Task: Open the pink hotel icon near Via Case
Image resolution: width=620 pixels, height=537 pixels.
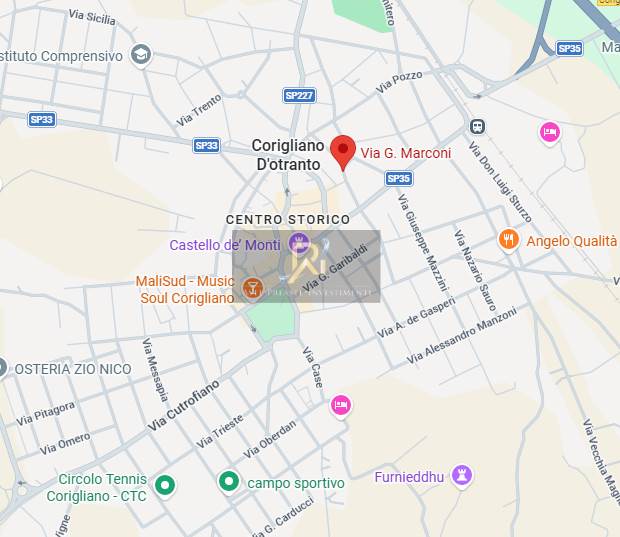Action: [340, 406]
